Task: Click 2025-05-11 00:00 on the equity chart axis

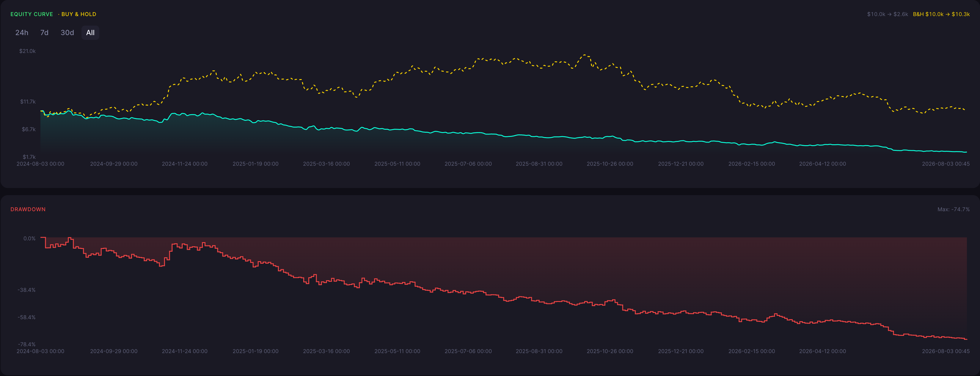Action: click(x=397, y=164)
